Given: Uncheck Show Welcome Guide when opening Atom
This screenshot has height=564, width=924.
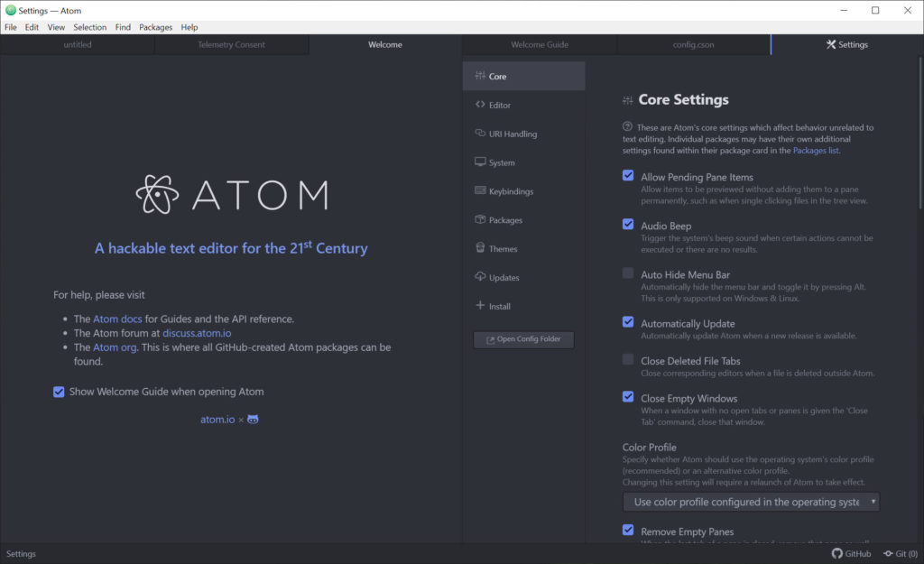Looking at the screenshot, I should point(59,392).
